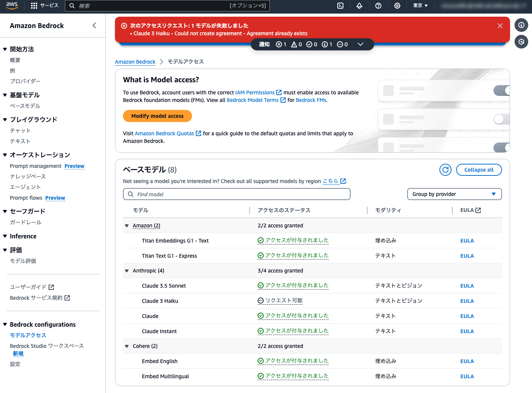
Task: Open ユーザーガイド external link
Action: point(32,287)
